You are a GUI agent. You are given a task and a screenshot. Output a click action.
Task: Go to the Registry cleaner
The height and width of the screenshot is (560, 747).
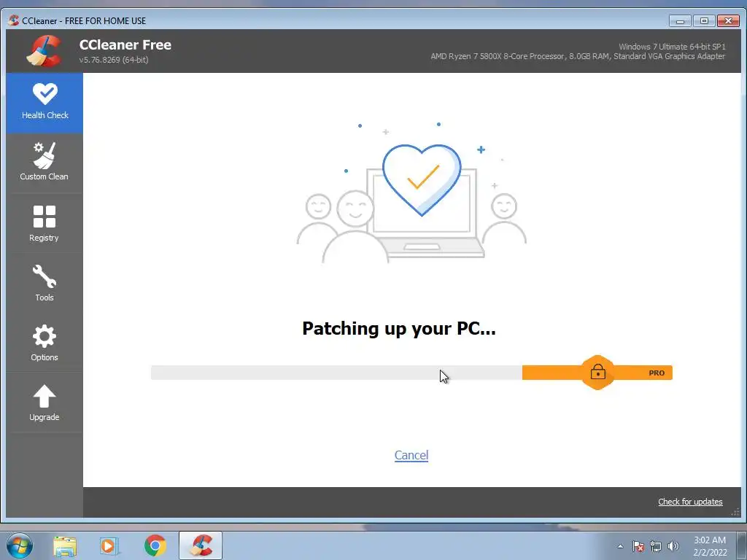[44, 223]
